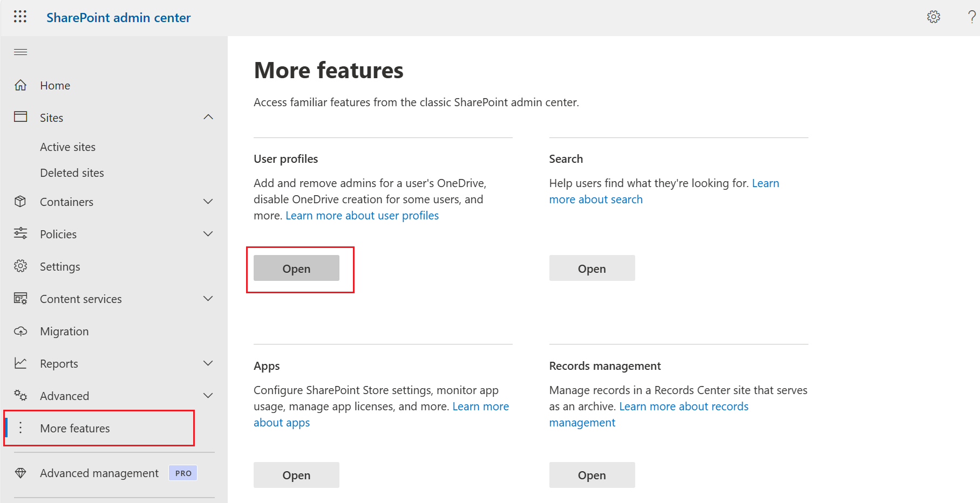
Task: Click the Search section heading
Action: pos(566,159)
